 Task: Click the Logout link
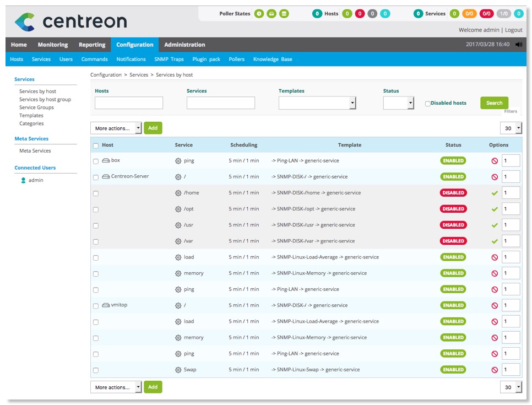(513, 30)
